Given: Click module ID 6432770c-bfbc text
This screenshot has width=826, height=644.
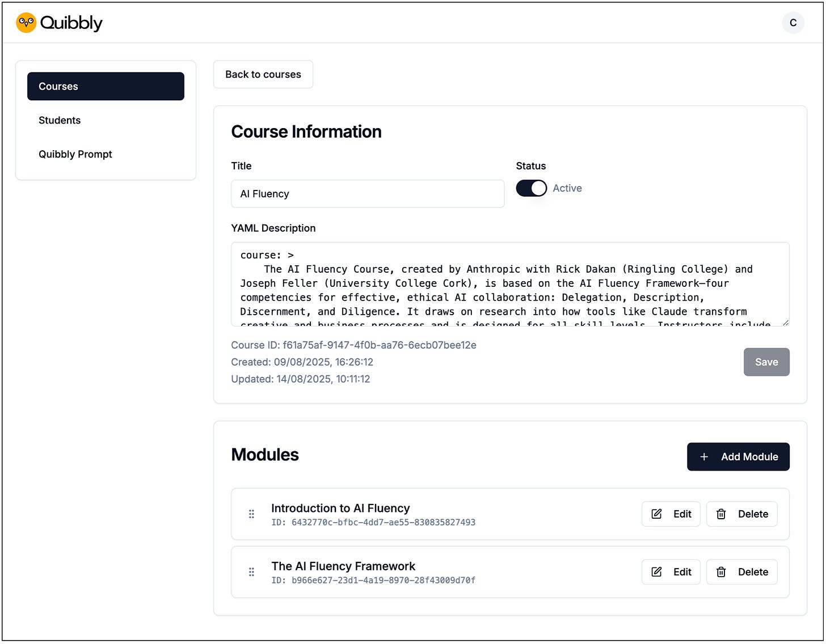Looking at the screenshot, I should 373,523.
